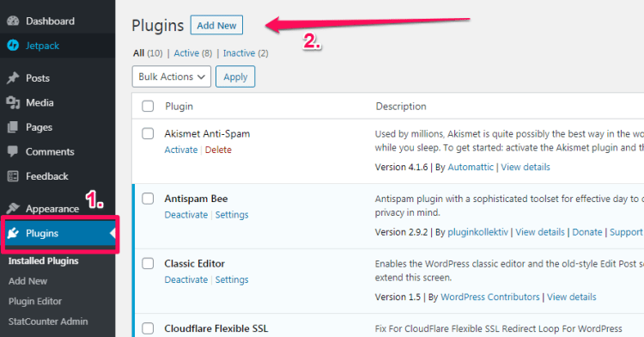644x337 pixels.
Task: Open Installed Plugins submenu item
Action: coord(43,261)
